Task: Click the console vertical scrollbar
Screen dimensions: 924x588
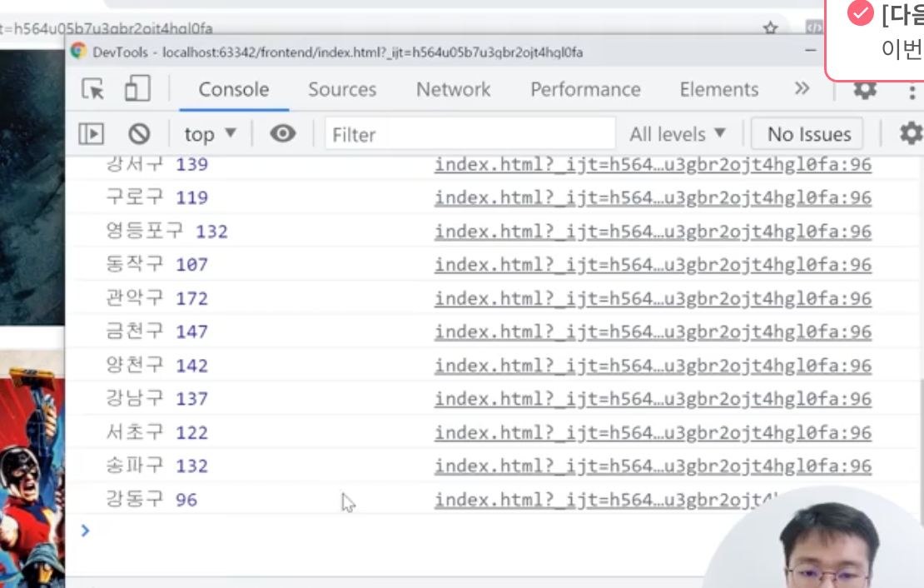Action: click(921, 451)
